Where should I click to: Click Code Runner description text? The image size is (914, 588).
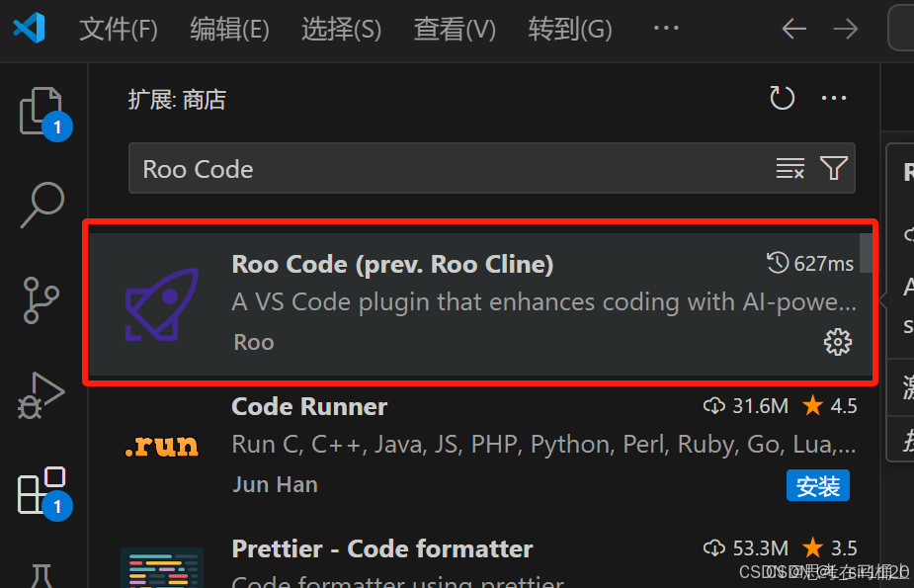coord(543,446)
